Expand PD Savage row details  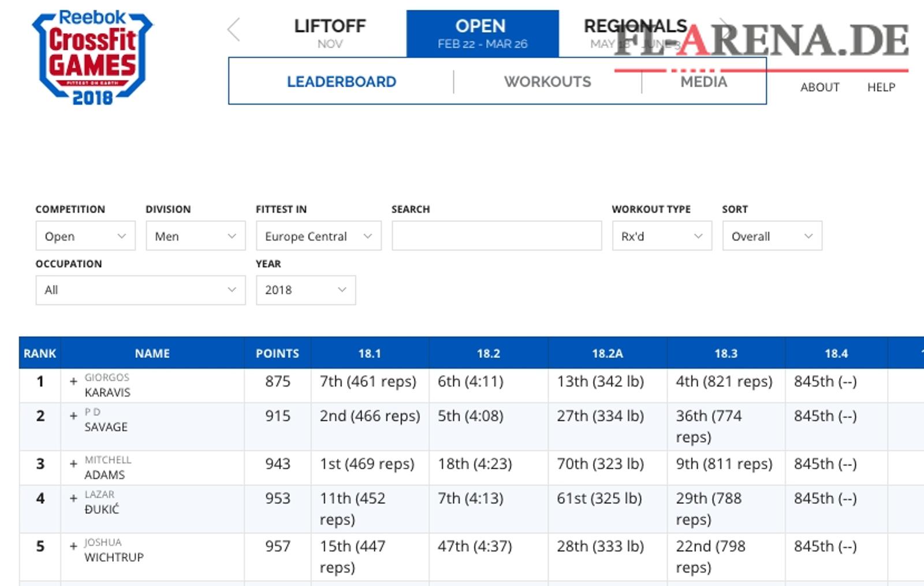point(73,416)
